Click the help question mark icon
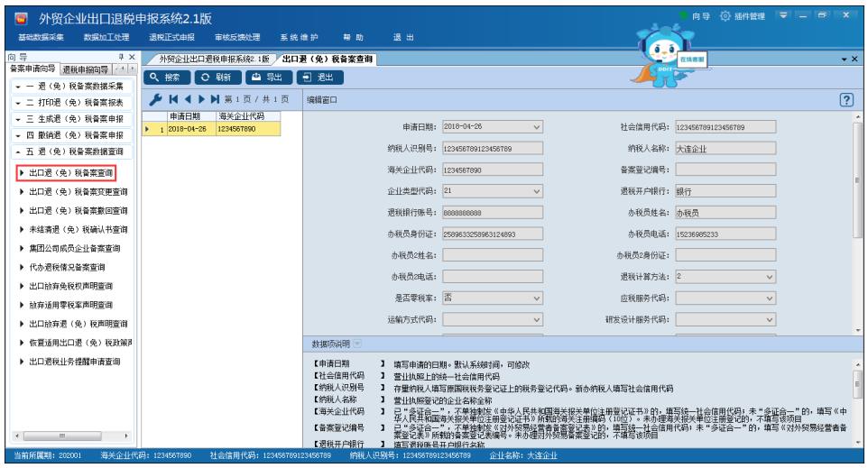This screenshot has height=468, width=868. pyautogui.click(x=844, y=99)
